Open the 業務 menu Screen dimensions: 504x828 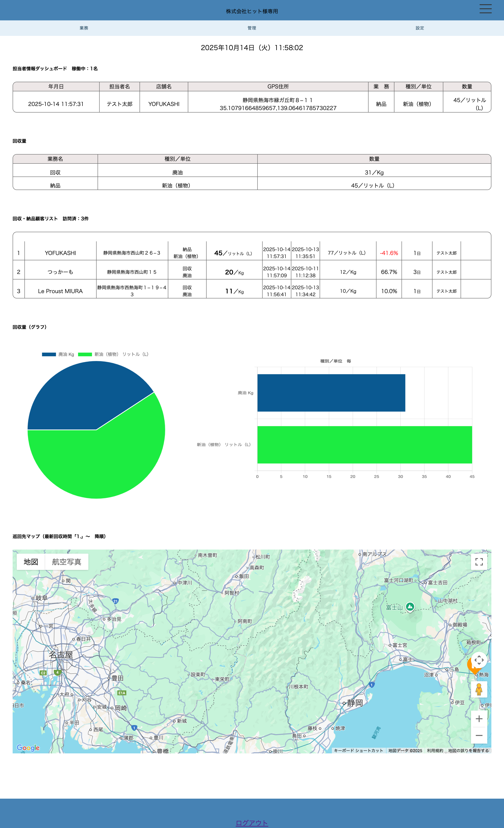point(84,28)
